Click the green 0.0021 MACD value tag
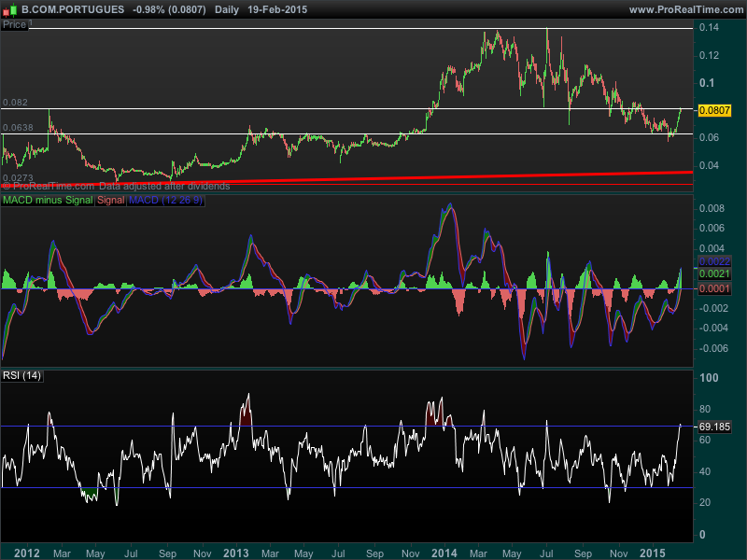The image size is (747, 560). point(714,274)
